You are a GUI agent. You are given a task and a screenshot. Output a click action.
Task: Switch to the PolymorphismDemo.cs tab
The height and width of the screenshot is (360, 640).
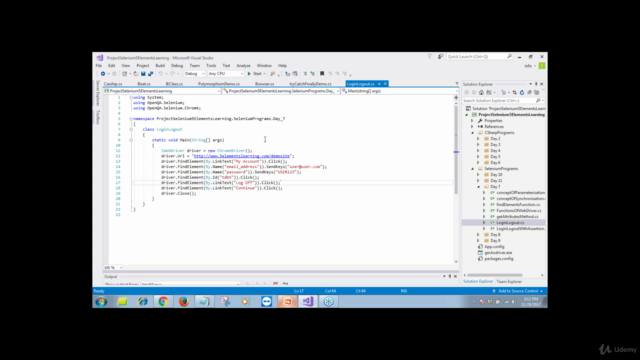point(219,84)
